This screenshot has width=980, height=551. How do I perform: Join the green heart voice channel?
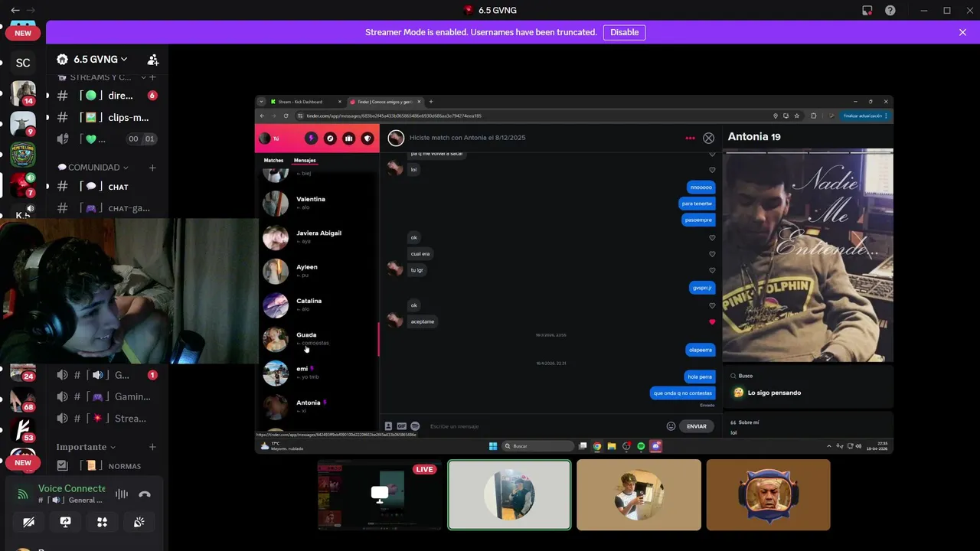(107, 139)
